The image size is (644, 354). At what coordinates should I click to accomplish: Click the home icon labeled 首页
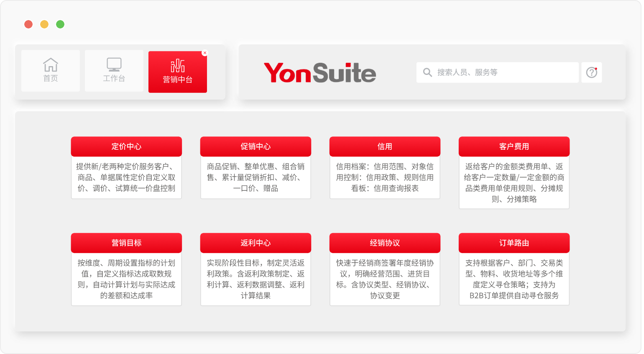pos(51,65)
